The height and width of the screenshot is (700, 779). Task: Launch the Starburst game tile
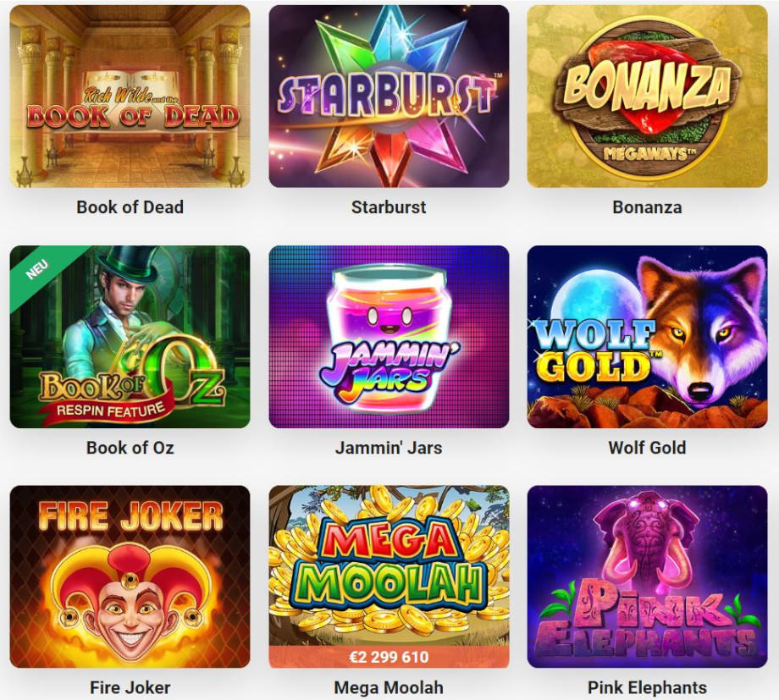pos(389,96)
